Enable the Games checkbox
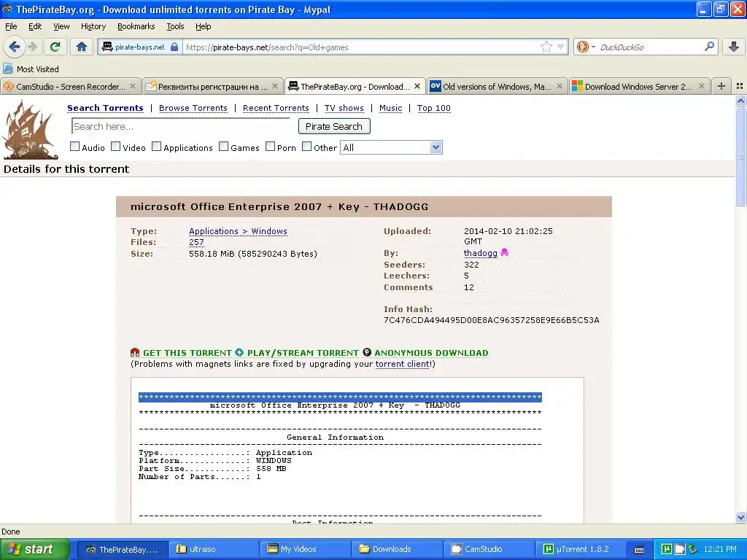The width and height of the screenshot is (747, 560). (223, 146)
